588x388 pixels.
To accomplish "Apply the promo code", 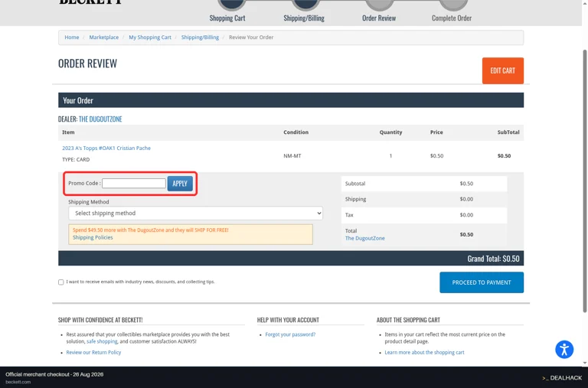I will click(180, 184).
